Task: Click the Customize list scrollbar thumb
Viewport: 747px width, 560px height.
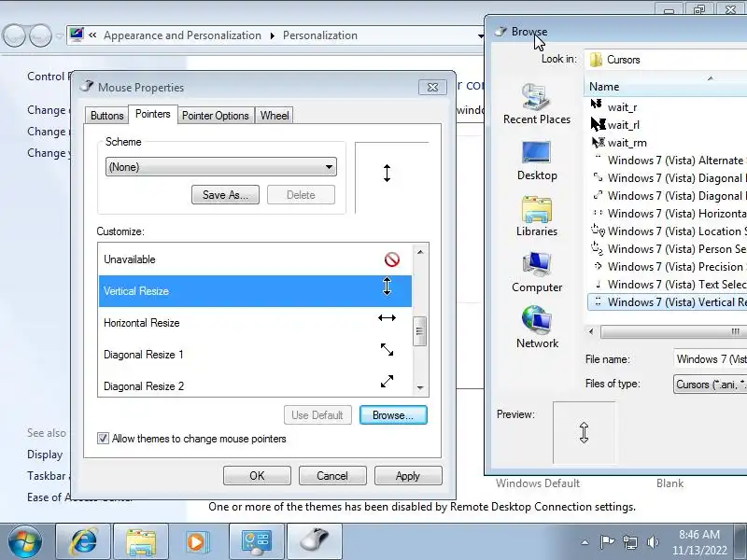Action: point(419,331)
